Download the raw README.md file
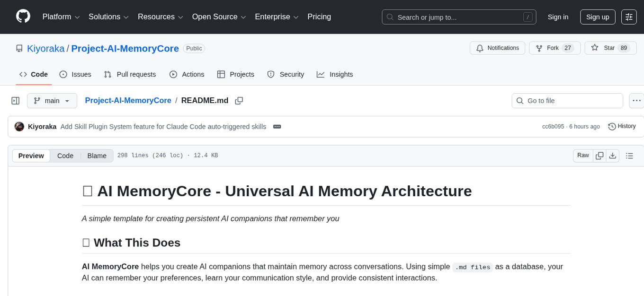This screenshot has height=296, width=644. 613,155
